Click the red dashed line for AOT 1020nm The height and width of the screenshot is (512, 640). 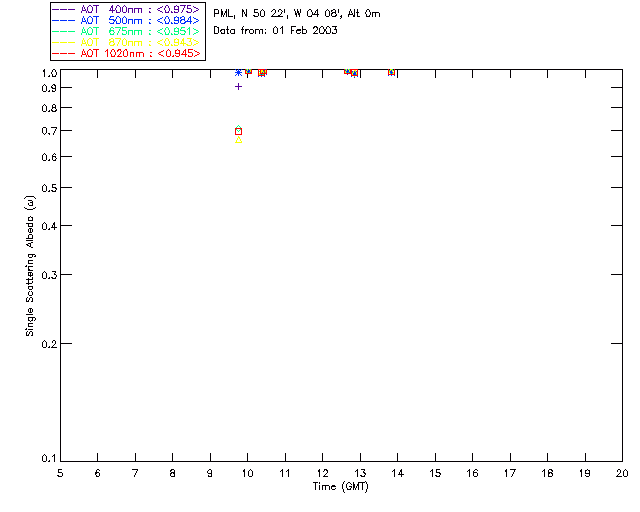64,53
